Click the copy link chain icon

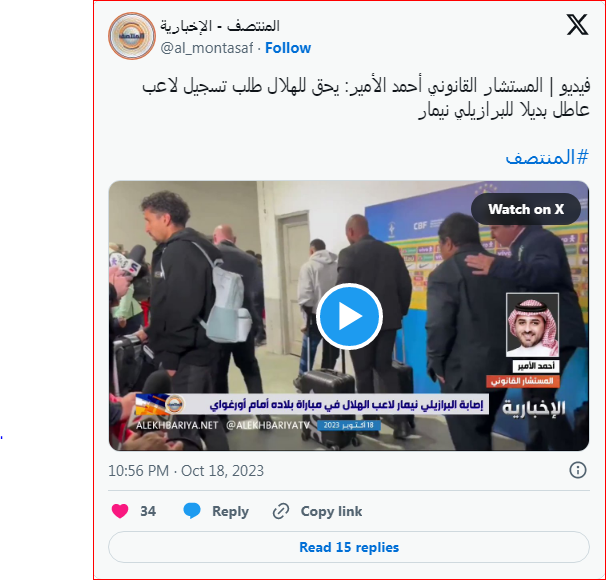click(x=281, y=511)
